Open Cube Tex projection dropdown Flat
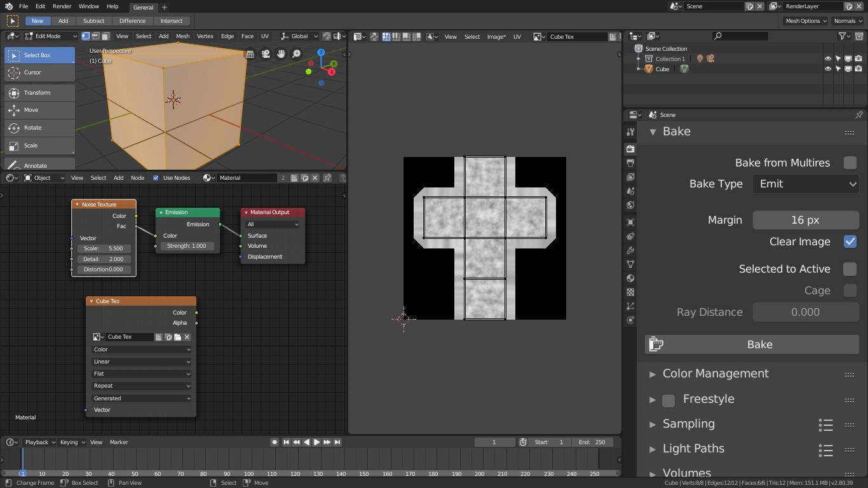Viewport: 868px width, 488px height. (x=141, y=374)
